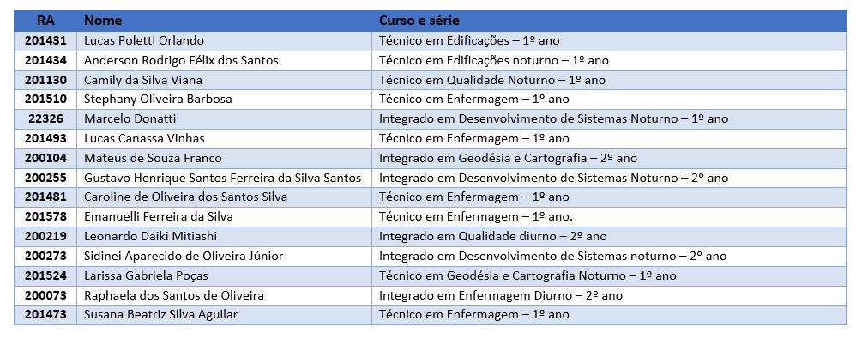Select the Camily da Silva Viana row
This screenshot has width=868, height=339.
click(x=430, y=81)
